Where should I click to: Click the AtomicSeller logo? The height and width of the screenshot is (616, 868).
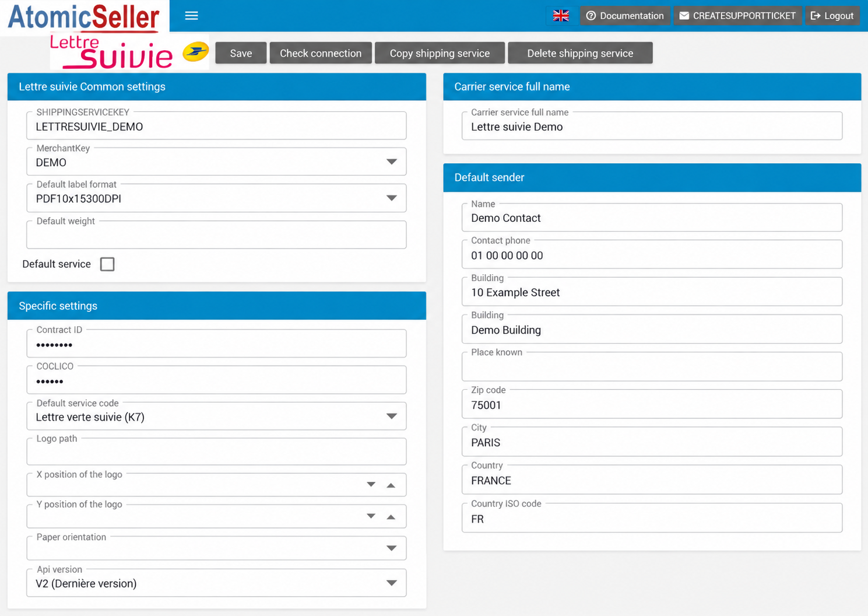tap(84, 16)
